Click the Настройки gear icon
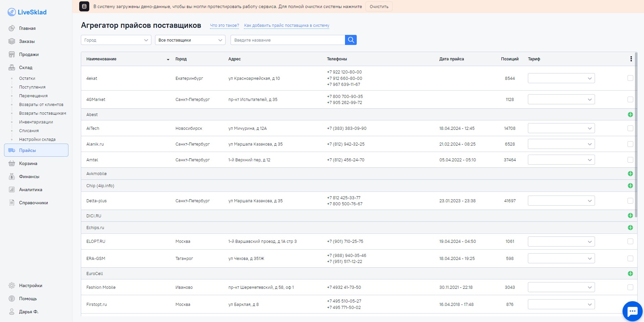 pos(12,285)
